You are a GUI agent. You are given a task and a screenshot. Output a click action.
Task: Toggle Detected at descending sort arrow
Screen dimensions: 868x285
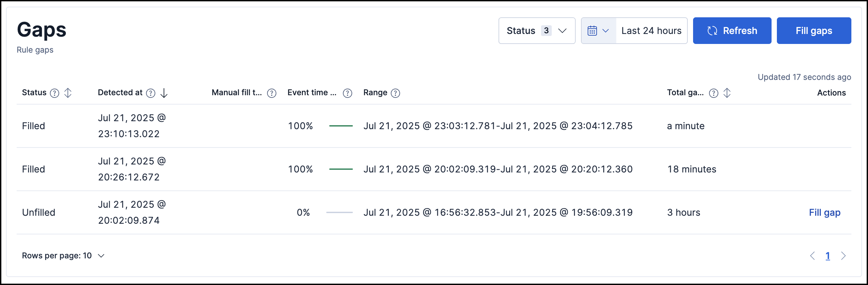pyautogui.click(x=164, y=93)
